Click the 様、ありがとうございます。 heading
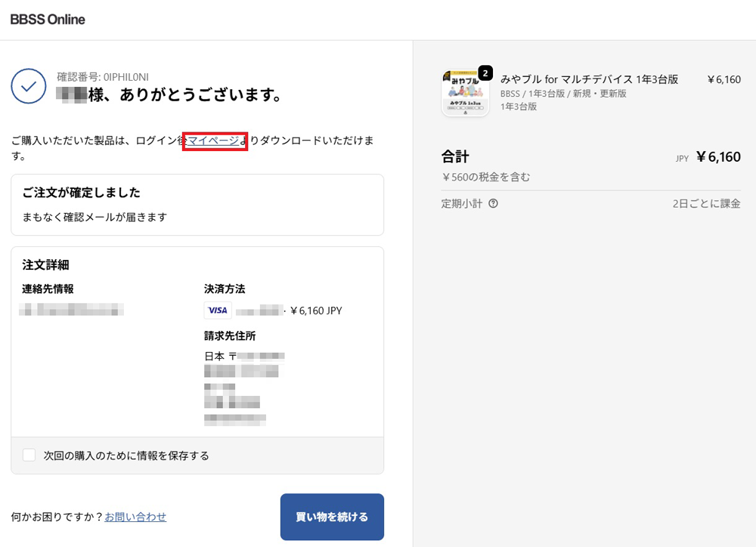Screen dimensions: 756x547 [186, 95]
